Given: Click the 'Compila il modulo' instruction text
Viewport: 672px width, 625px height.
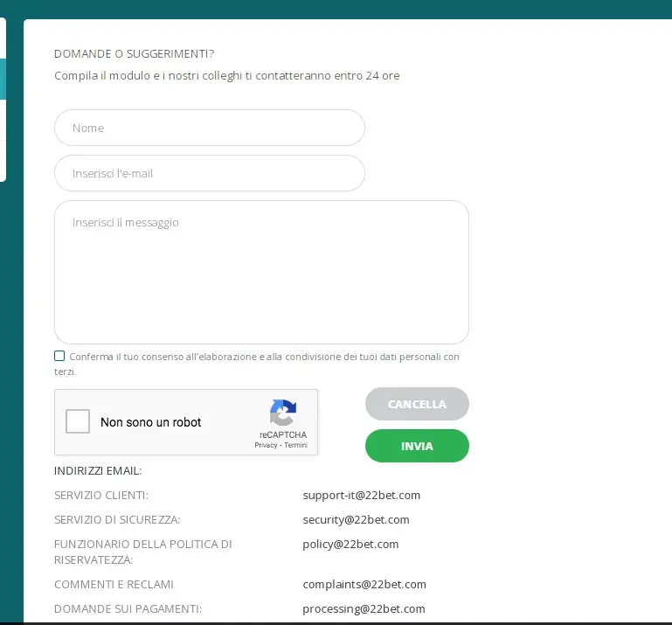Looking at the screenshot, I should [x=226, y=75].
